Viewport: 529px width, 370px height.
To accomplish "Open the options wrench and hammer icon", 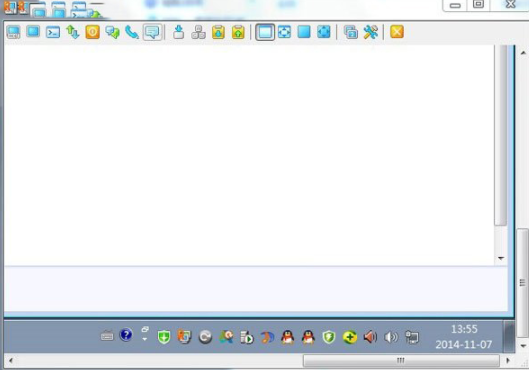I will [x=370, y=32].
